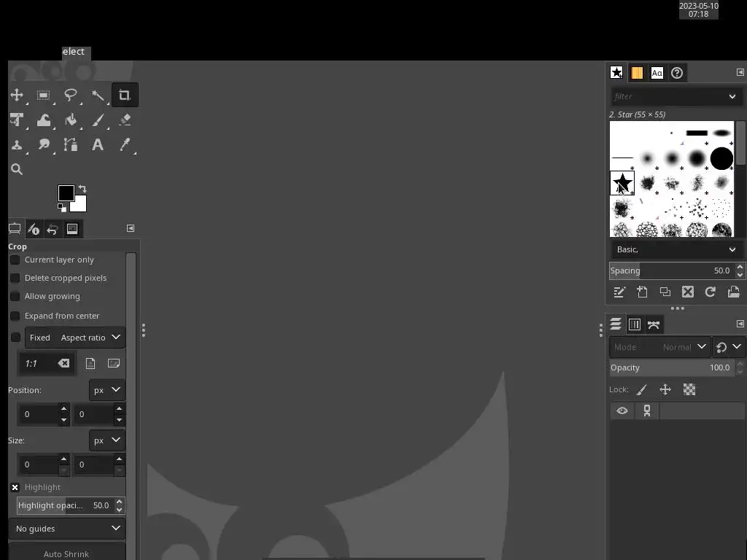Uncheck the Highlight checkbox
The width and height of the screenshot is (747, 560).
click(15, 487)
